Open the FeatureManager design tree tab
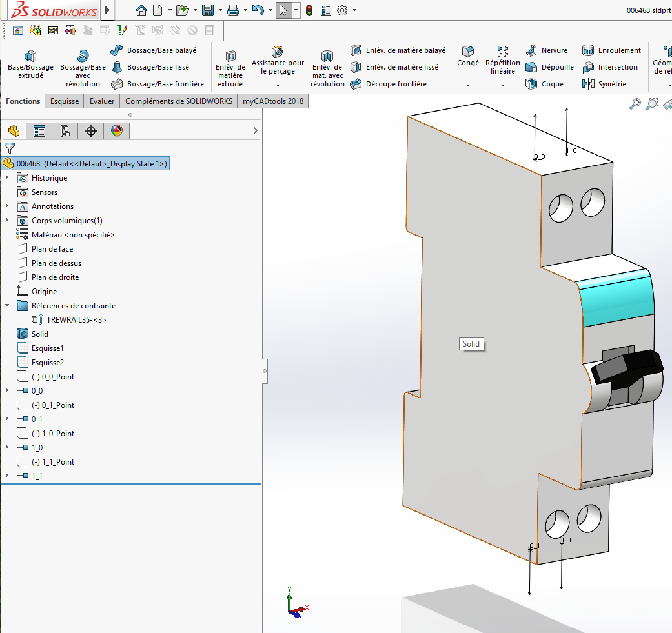 point(14,130)
